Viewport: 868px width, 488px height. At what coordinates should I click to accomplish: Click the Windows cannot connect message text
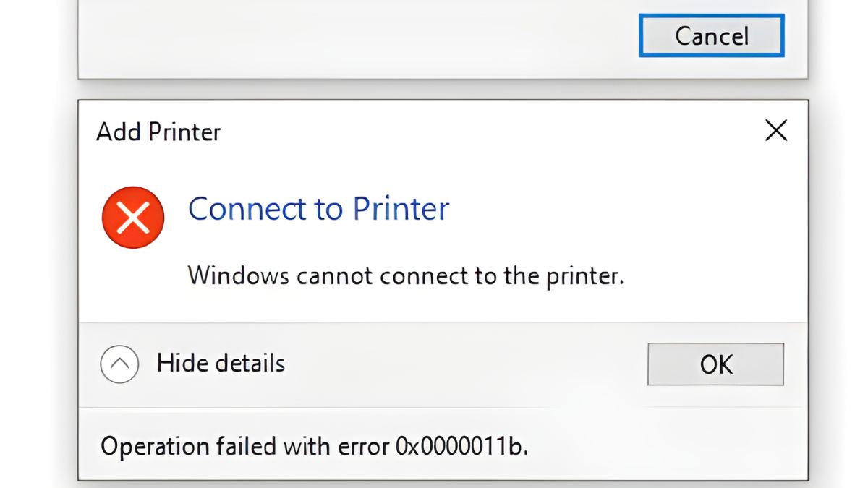coord(406,275)
